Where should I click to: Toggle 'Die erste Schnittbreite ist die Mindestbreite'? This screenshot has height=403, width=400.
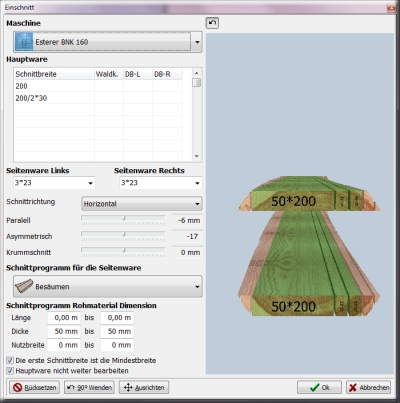[x=10, y=360]
